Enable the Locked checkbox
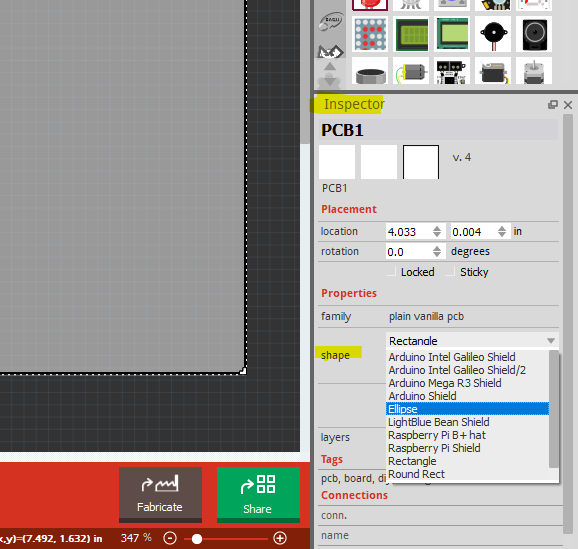Screen dimensions: 578x549 391,271
